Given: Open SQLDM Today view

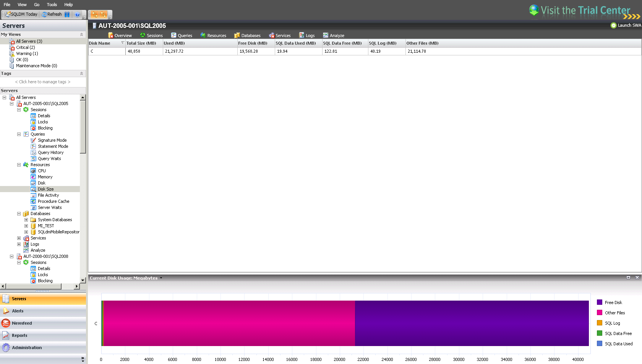Looking at the screenshot, I should pos(21,14).
